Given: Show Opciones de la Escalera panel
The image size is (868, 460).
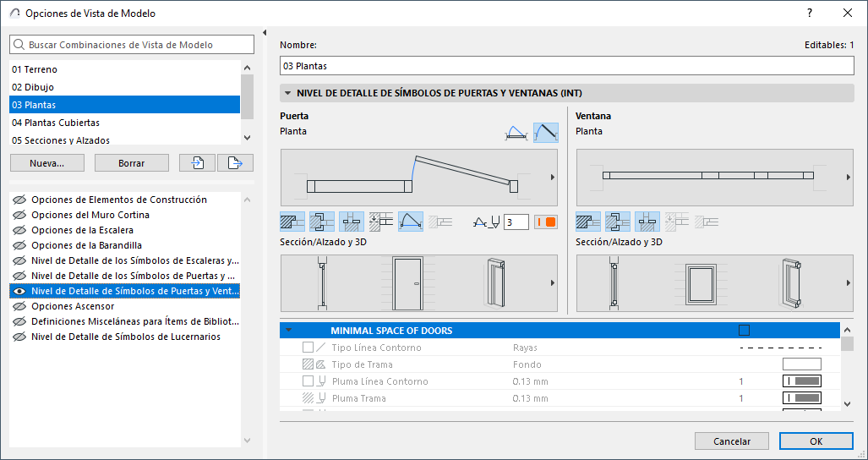Looking at the screenshot, I should click(19, 230).
